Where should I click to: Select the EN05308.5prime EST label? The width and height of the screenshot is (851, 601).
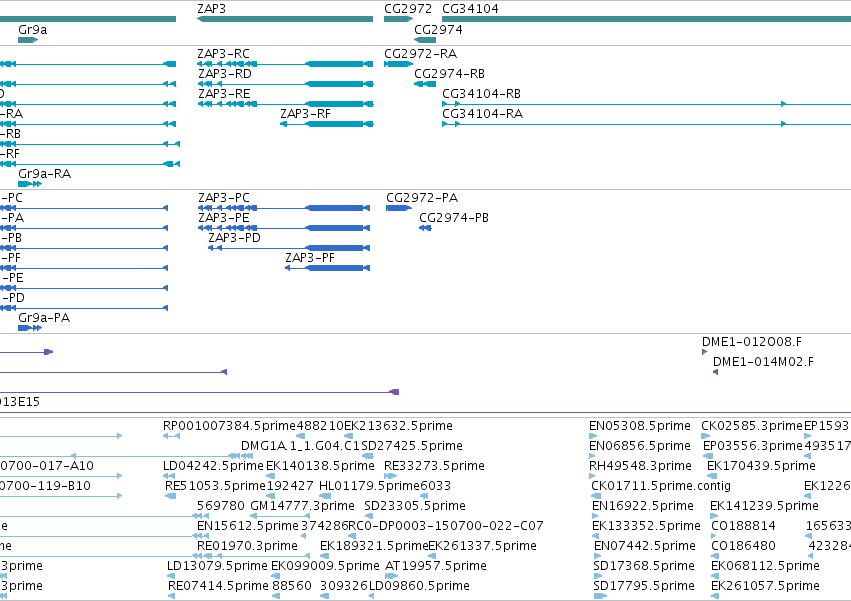click(x=640, y=426)
